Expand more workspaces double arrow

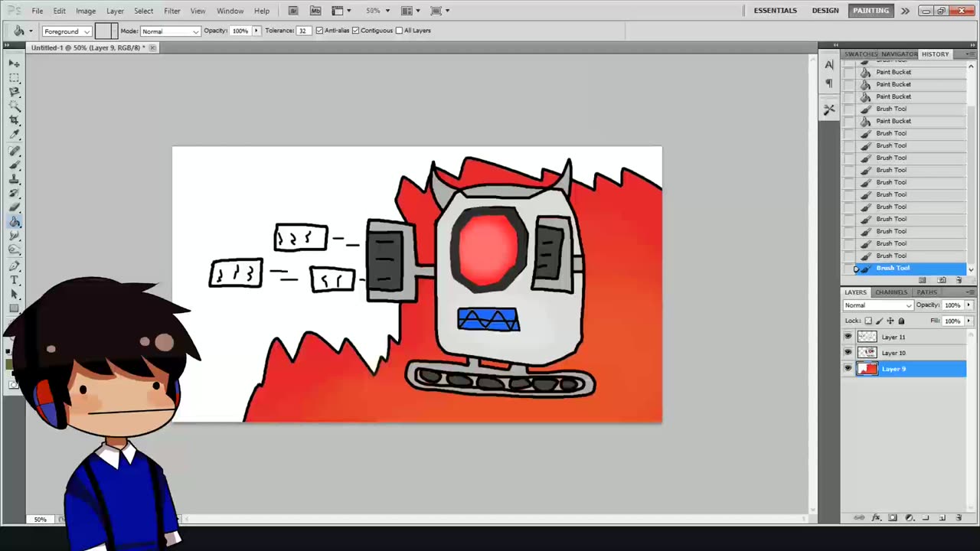(905, 11)
